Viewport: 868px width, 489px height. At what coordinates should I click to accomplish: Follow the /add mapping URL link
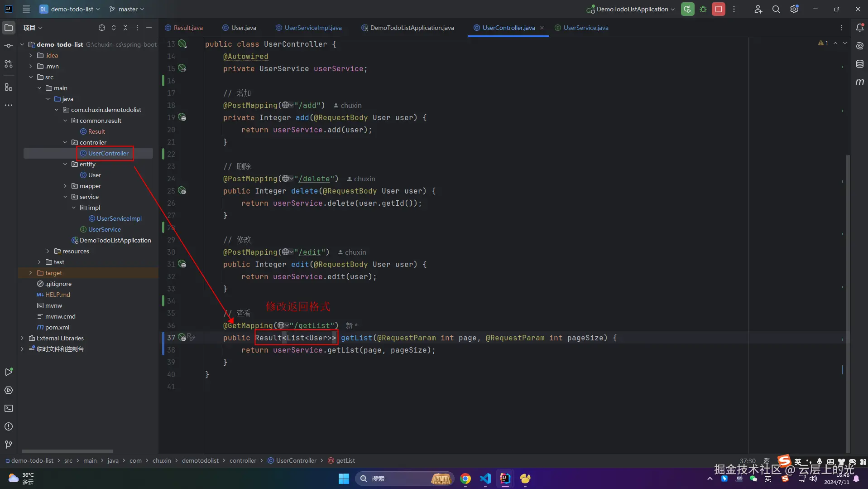[307, 105]
